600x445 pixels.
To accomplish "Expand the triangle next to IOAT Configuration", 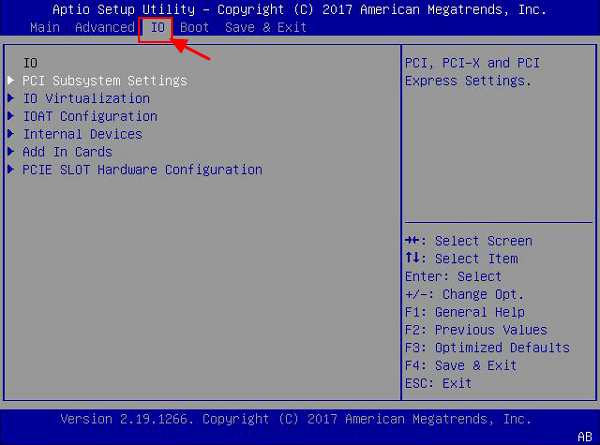I will (11, 116).
